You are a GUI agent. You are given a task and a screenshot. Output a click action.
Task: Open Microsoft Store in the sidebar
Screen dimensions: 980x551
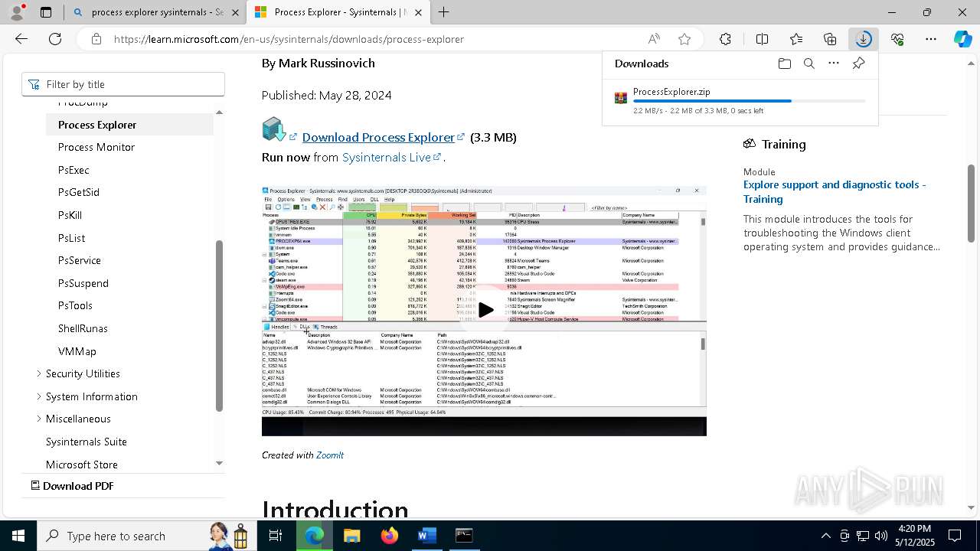coord(82,465)
